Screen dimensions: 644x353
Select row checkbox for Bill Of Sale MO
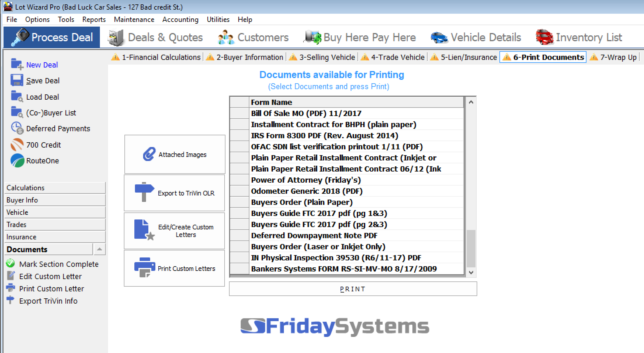239,113
